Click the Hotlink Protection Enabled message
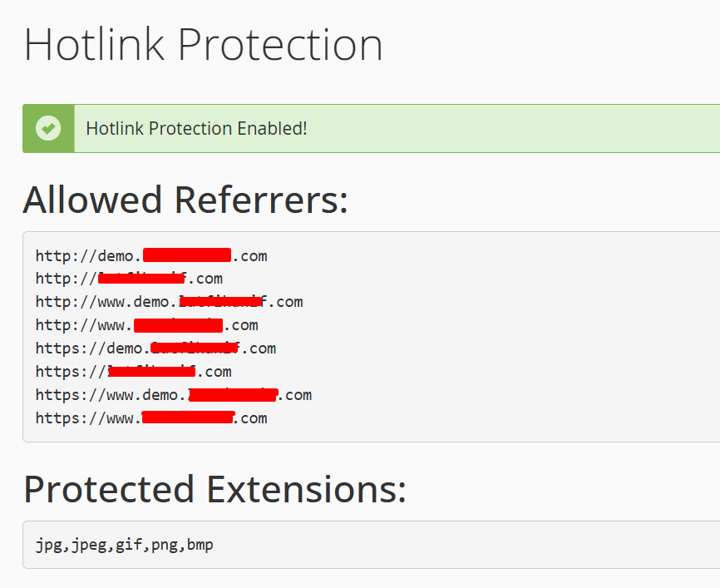The width and height of the screenshot is (720, 588). tap(196, 129)
